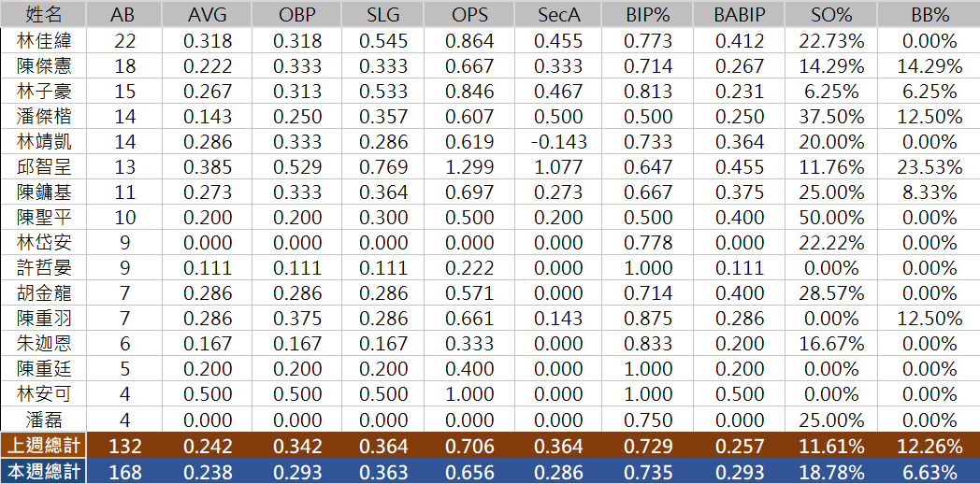Select the 23.53% walk rate cell
980x484 pixels.
coord(930,167)
